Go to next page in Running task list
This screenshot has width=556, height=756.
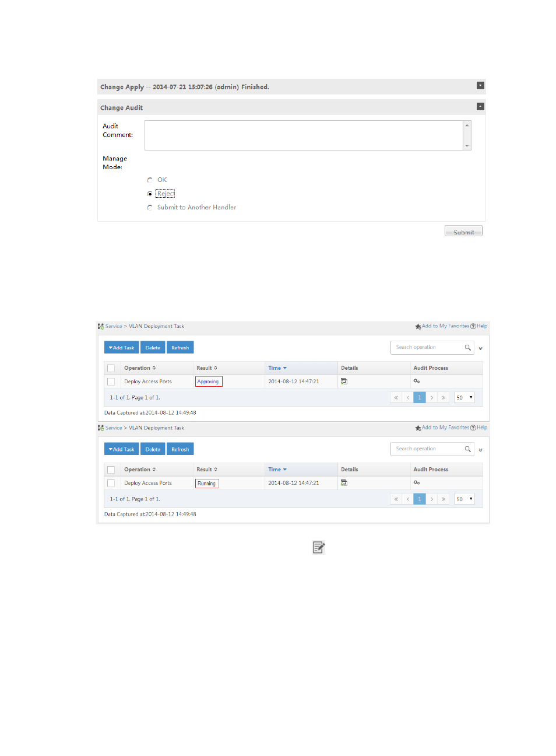click(x=432, y=499)
